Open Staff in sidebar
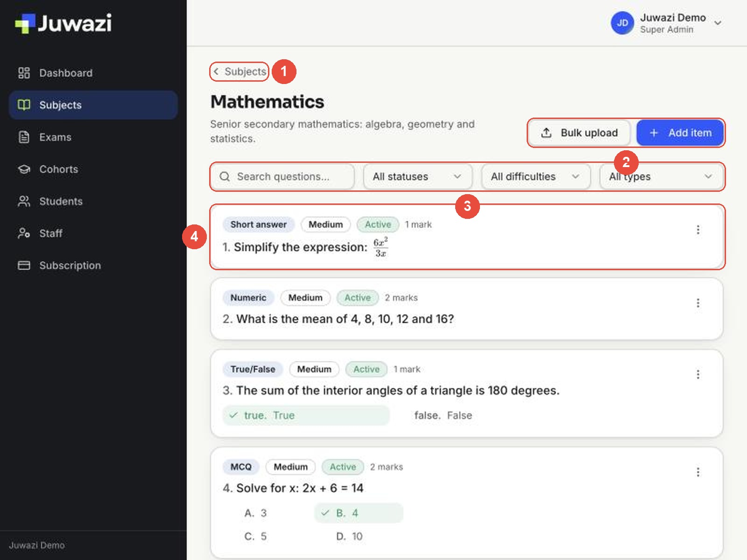 click(93, 233)
